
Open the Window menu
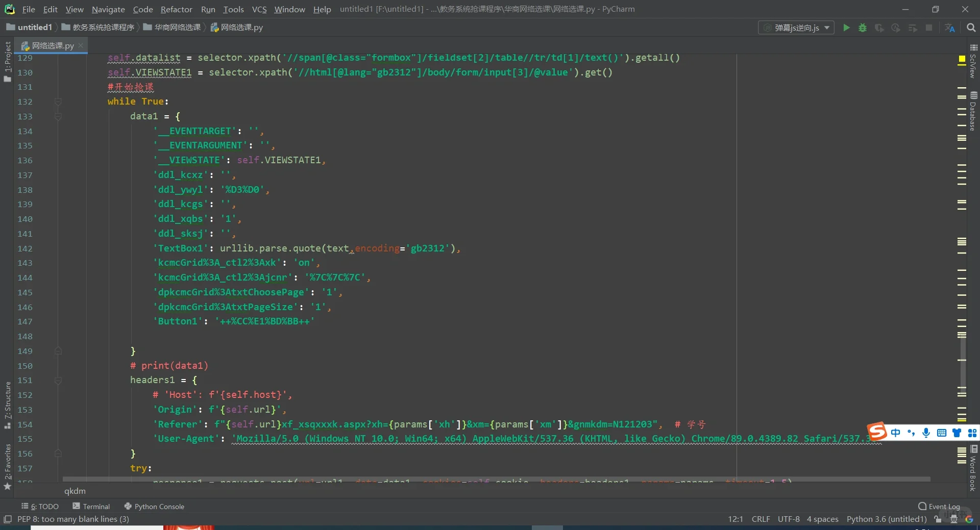point(290,9)
